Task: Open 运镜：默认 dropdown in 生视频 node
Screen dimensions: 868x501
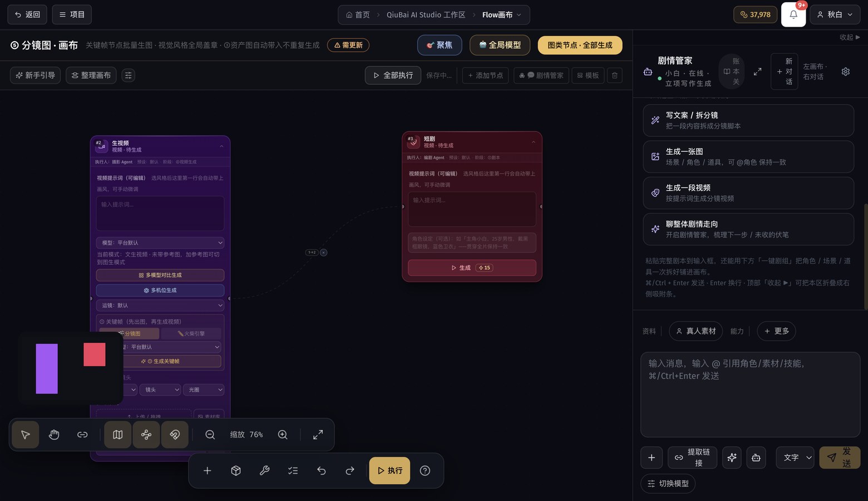Action: point(160,306)
